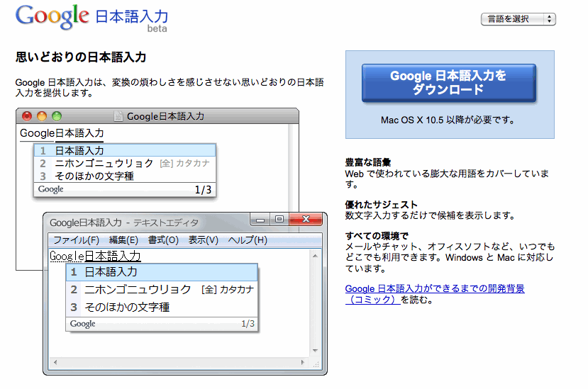
Task: Maximize the テキストエディタ window
Action: pos(279,220)
